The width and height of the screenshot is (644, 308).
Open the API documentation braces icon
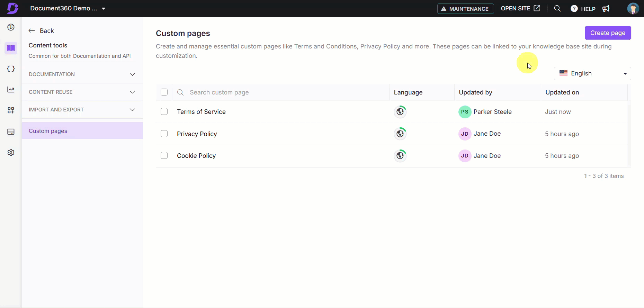[x=11, y=69]
